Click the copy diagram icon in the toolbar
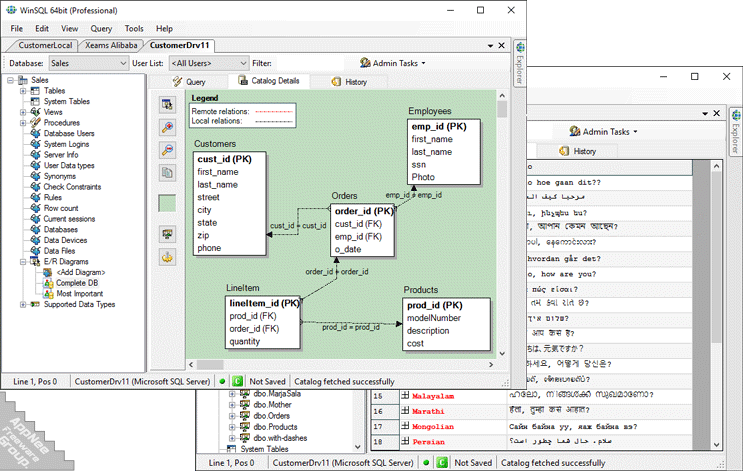Screen dimensions: 743x471 (167, 172)
